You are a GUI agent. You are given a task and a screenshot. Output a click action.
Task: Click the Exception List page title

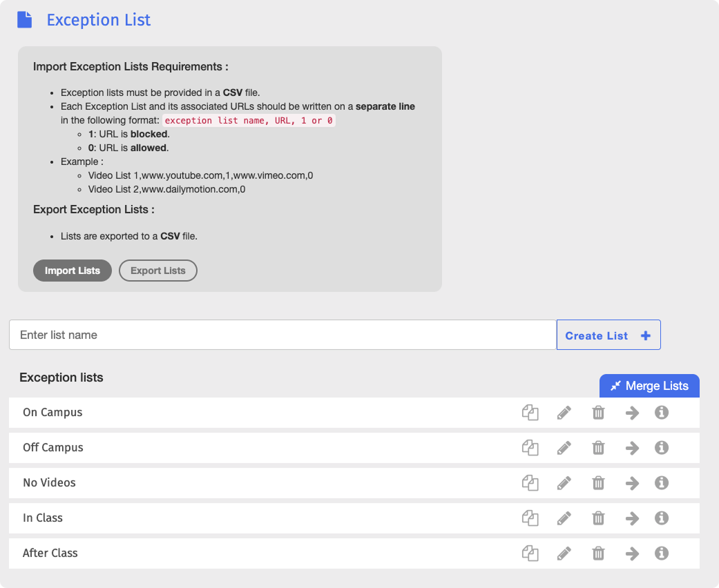coord(99,20)
